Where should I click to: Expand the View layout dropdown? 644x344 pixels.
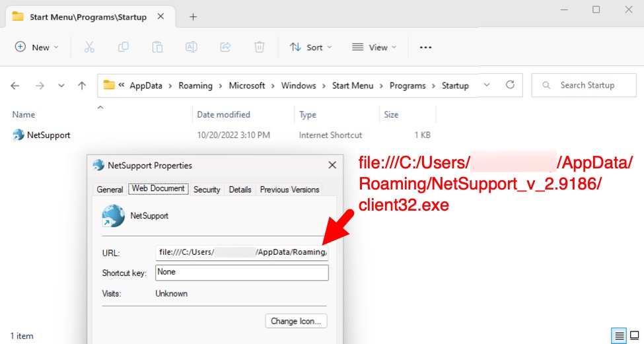[x=374, y=47]
